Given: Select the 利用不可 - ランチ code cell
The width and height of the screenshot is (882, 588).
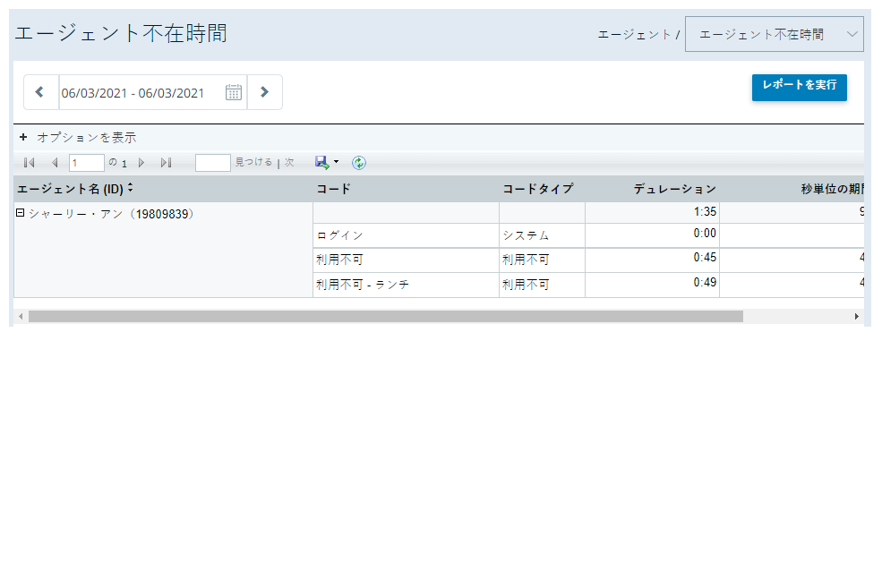Looking at the screenshot, I should (x=406, y=285).
